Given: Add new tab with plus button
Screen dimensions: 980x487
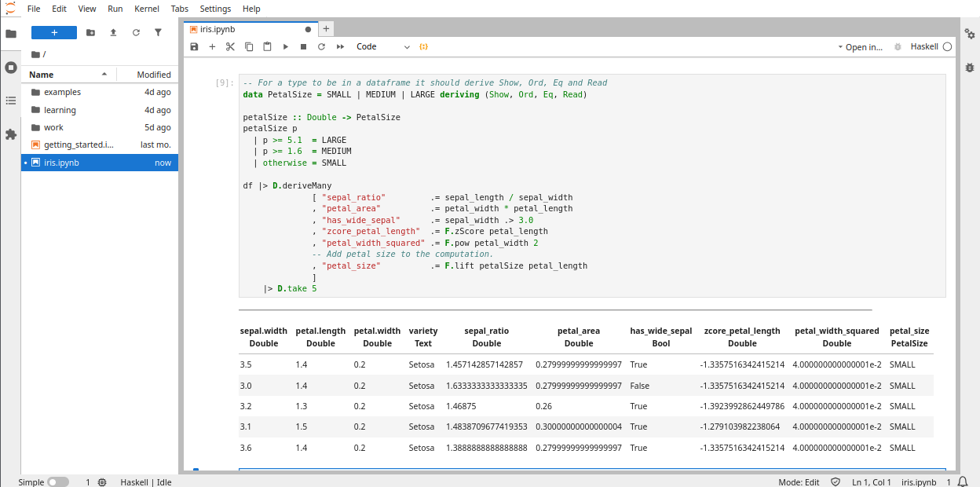Looking at the screenshot, I should [326, 29].
